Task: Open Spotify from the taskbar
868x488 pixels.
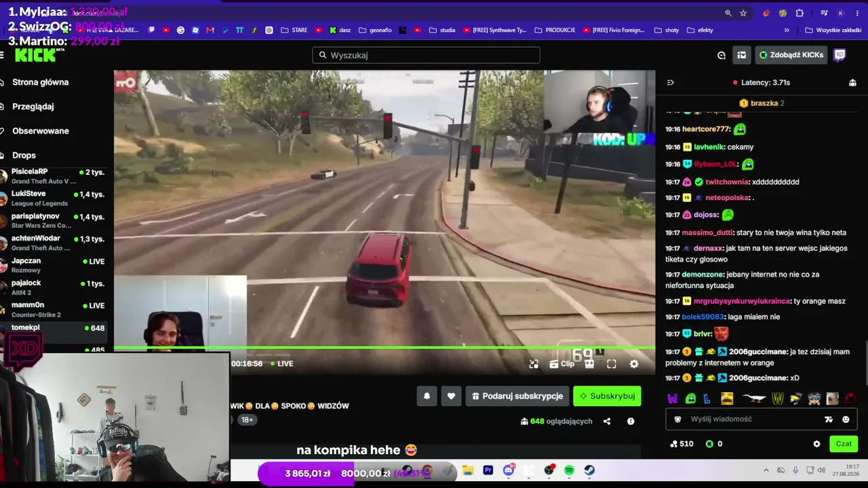Action: (569, 470)
